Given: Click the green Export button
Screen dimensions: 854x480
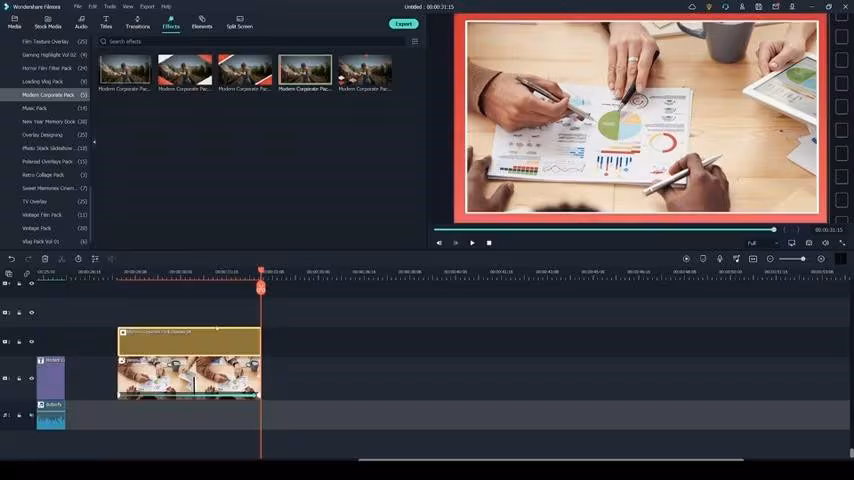Looking at the screenshot, I should click(x=404, y=24).
